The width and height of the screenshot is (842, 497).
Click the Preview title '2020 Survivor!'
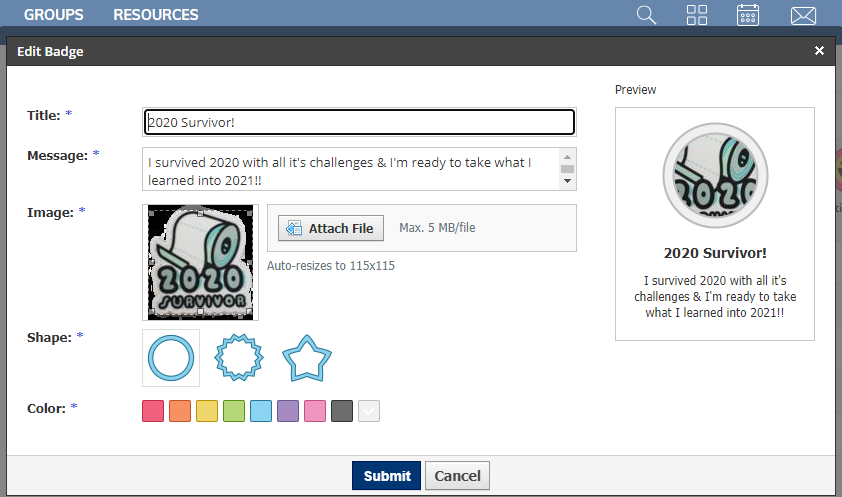click(x=715, y=253)
